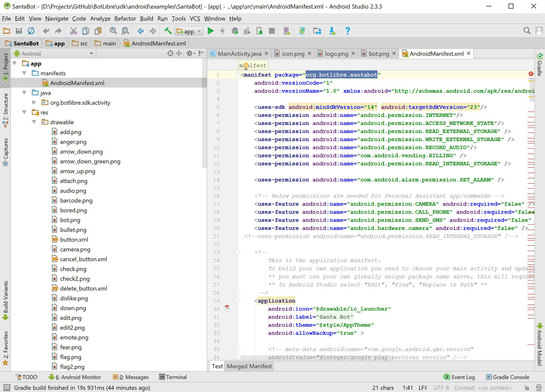This screenshot has height=392, width=545.
Task: Click Search Everywhere magnifier at right
Action: (x=527, y=31)
